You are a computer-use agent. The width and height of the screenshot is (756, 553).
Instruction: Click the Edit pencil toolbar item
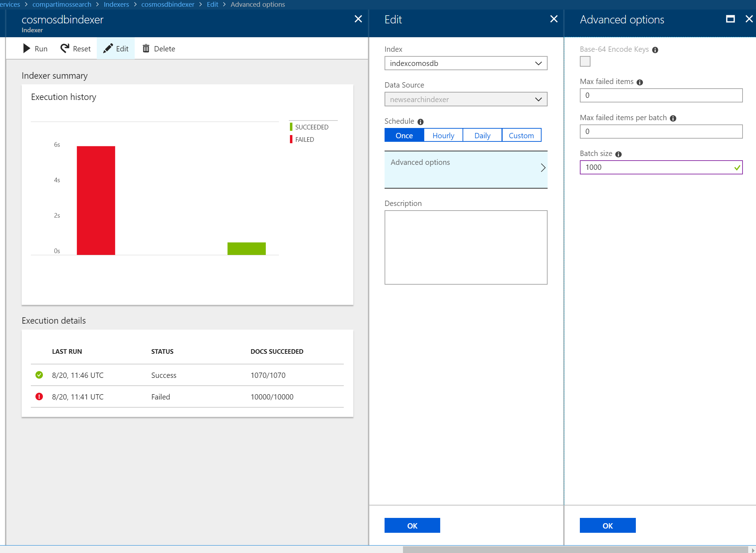(116, 49)
